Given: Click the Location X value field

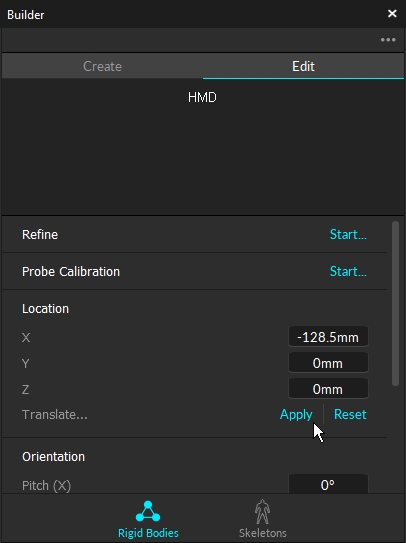Looking at the screenshot, I should (328, 337).
